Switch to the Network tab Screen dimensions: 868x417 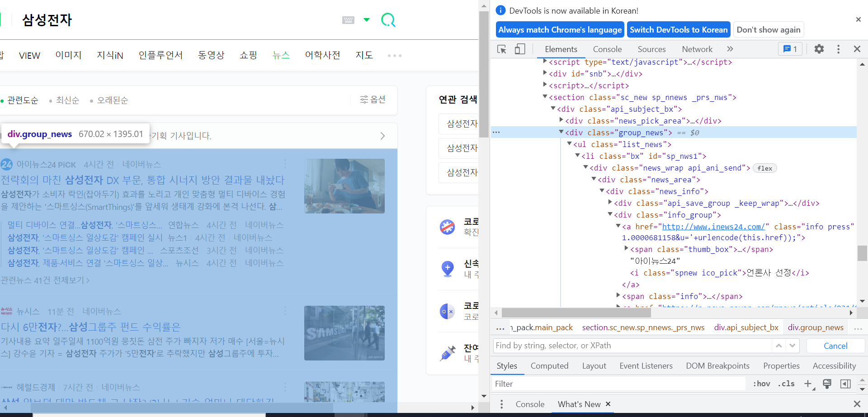(x=697, y=49)
